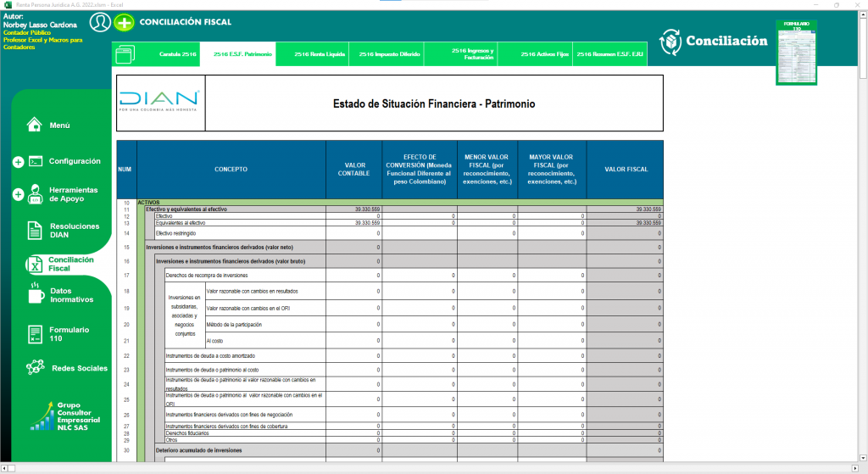Click 'Derechos fiduciarios' row label
The height and width of the screenshot is (474, 868).
pos(187,433)
